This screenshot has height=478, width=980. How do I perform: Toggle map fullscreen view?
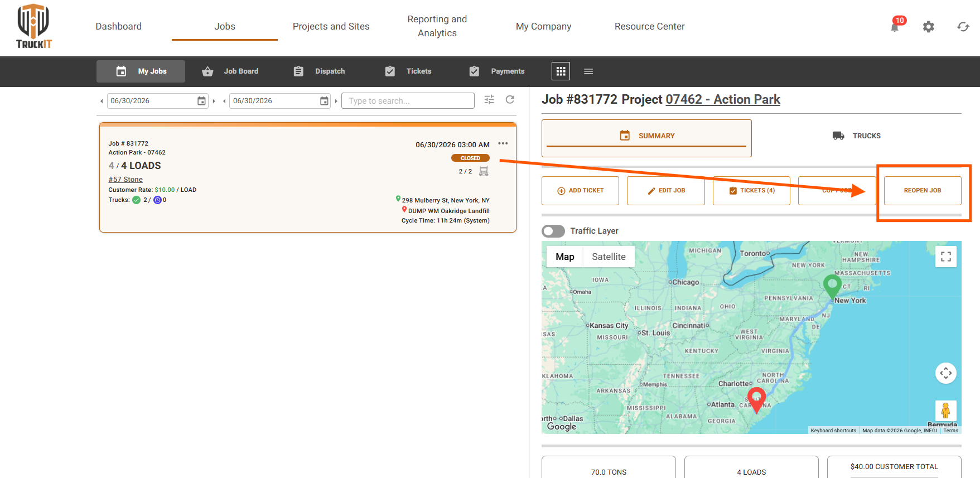tap(946, 257)
